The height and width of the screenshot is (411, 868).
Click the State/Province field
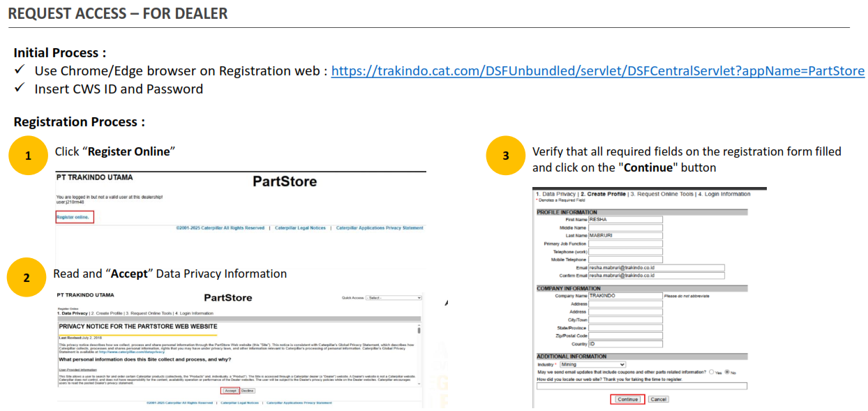coord(625,328)
